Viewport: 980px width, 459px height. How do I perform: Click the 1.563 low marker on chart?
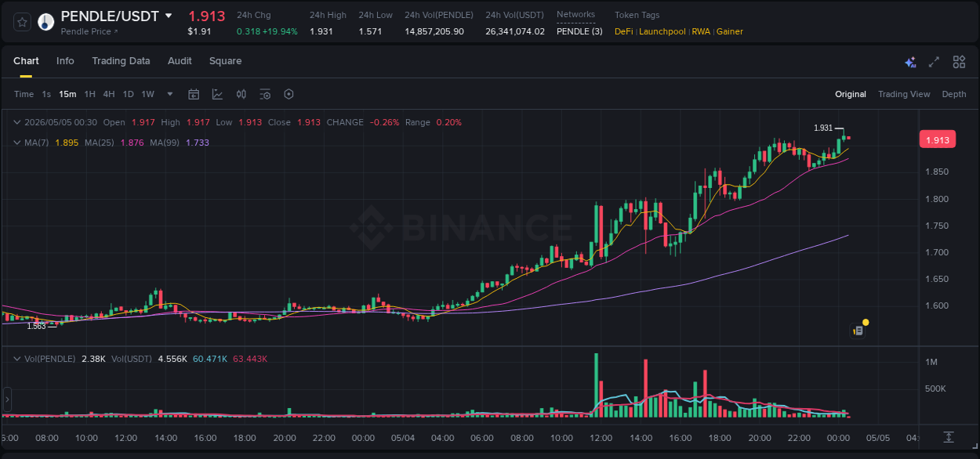[36, 326]
